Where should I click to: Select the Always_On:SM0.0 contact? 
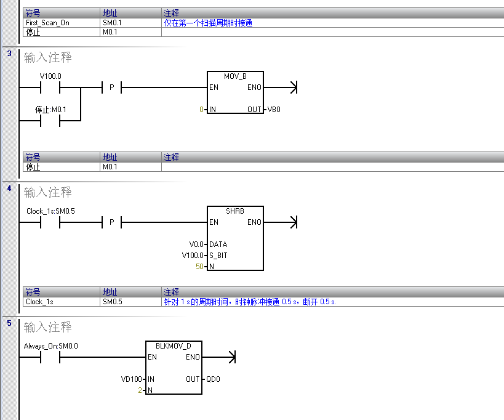[50, 357]
